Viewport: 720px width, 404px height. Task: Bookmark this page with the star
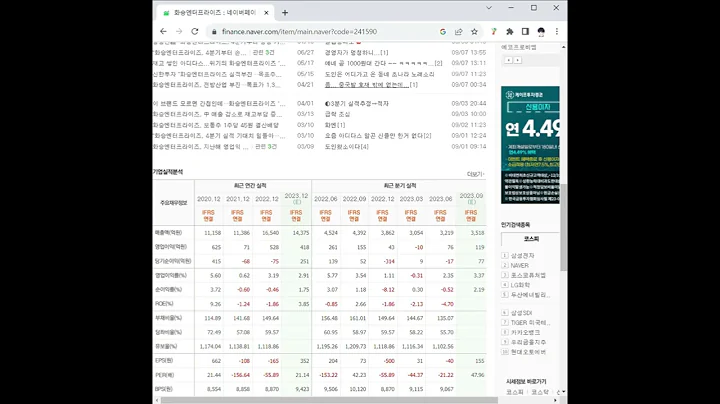[474, 32]
